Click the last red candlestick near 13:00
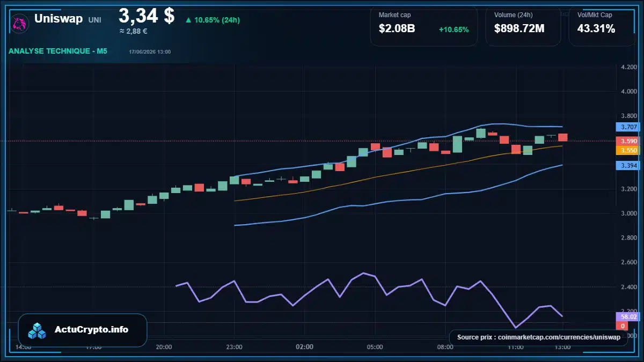The image size is (644, 362). (562, 137)
